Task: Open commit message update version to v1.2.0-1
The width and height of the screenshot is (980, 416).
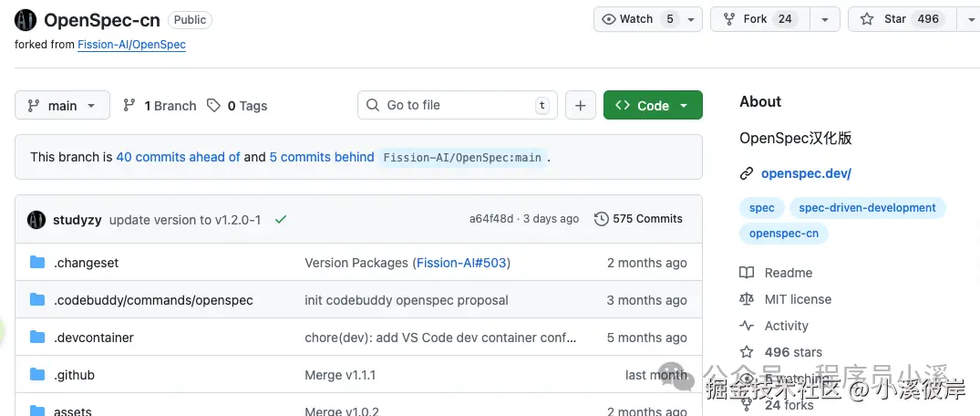Action: [x=185, y=220]
